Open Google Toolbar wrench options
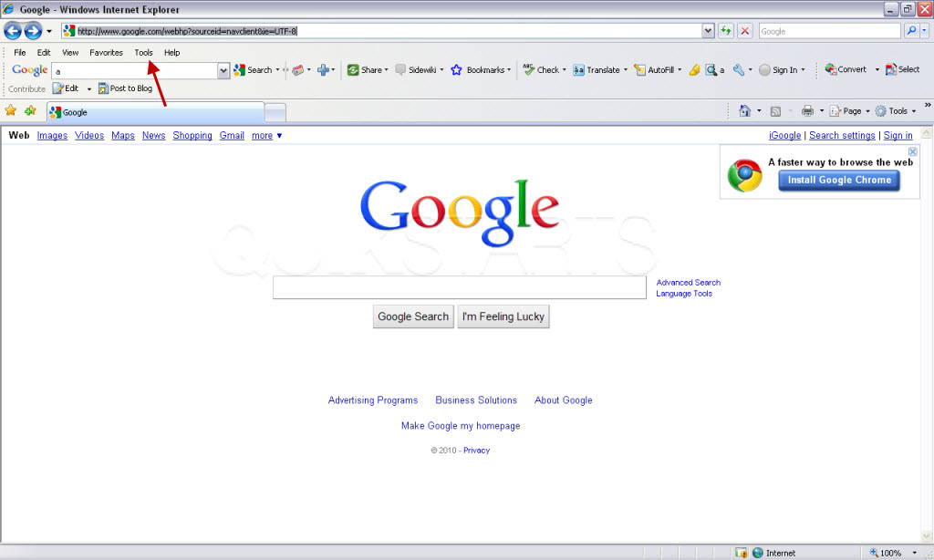 click(x=739, y=69)
